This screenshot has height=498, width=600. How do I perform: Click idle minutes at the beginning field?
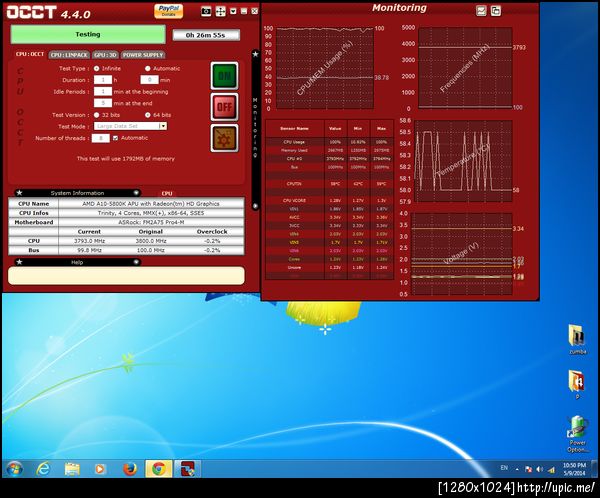coord(103,91)
